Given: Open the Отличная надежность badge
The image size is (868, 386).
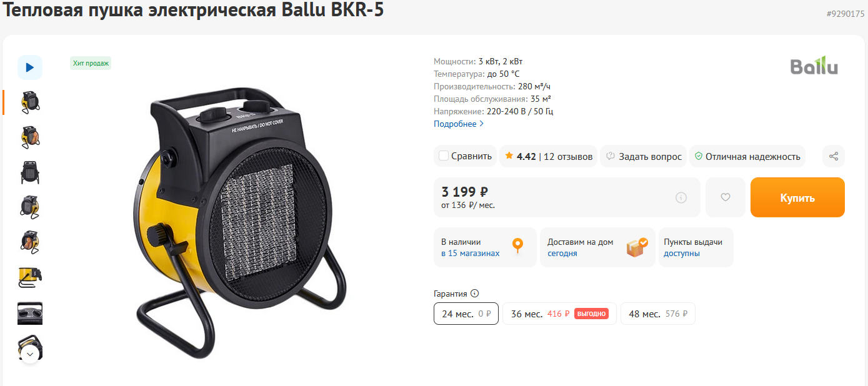Looking at the screenshot, I should (747, 157).
